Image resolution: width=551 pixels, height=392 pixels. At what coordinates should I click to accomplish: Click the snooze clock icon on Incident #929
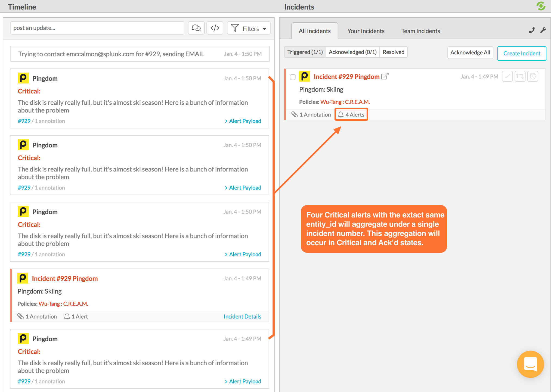[x=533, y=76]
